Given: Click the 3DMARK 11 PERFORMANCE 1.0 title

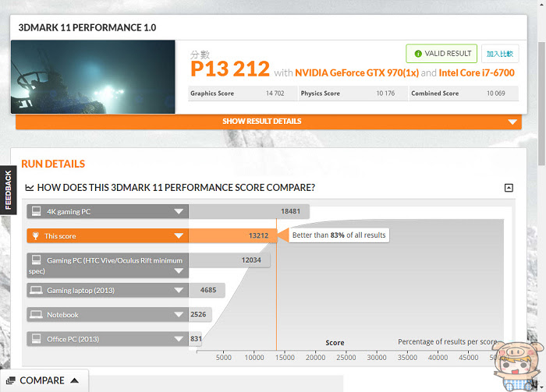Looking at the screenshot, I should pyautogui.click(x=87, y=27).
